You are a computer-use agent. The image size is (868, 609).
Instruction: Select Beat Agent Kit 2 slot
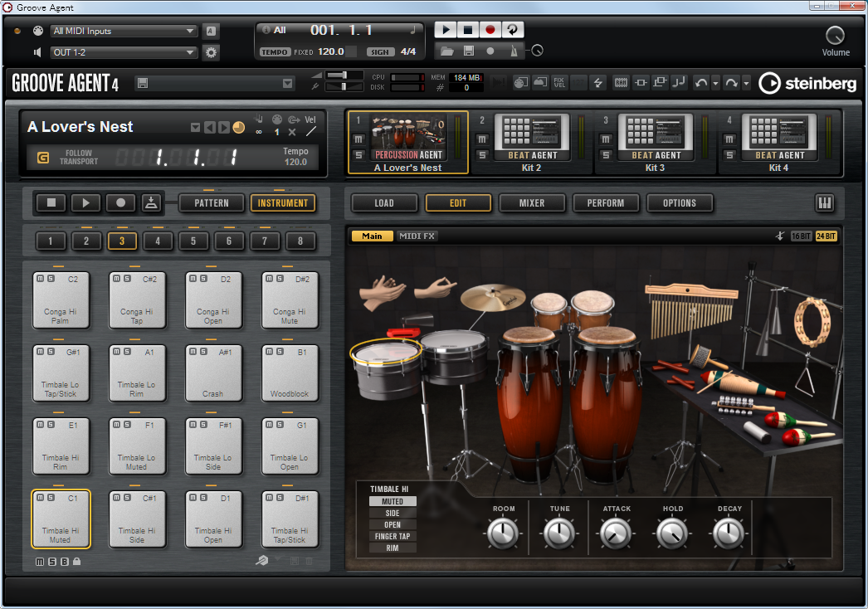click(x=531, y=142)
